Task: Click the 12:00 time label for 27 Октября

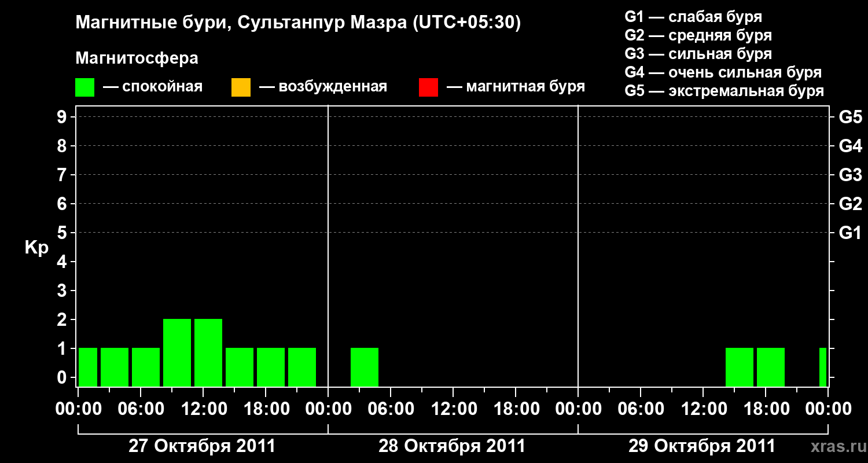Action: click(203, 409)
